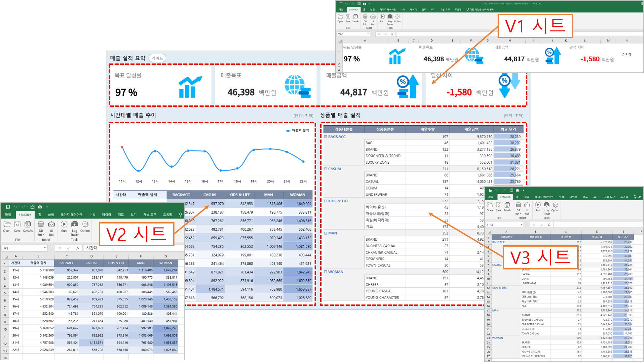Open 데이터 tab in the A1 workbook
The width and height of the screenshot is (644, 362).
pos(106,215)
